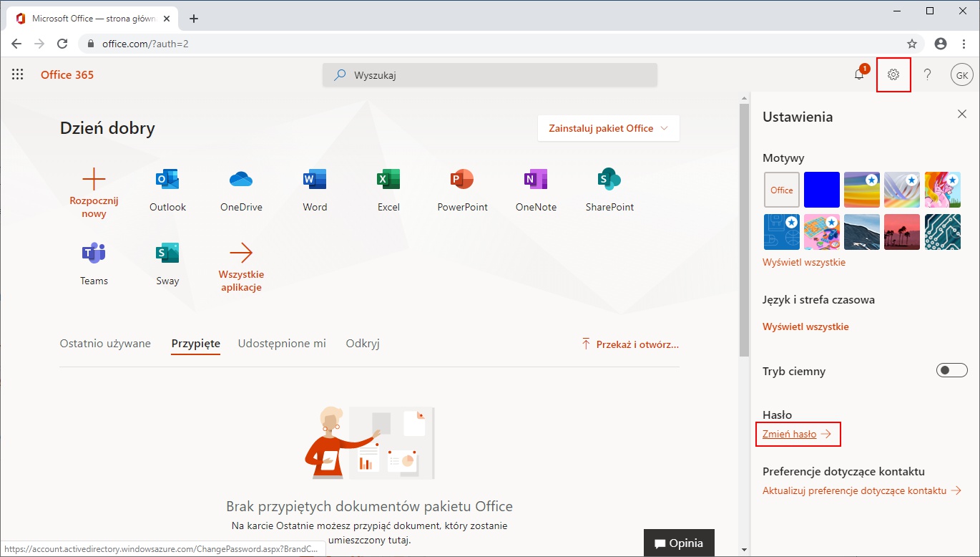Screen dimensions: 980x557
Task: Open the Opinia feedback button
Action: [x=679, y=543]
